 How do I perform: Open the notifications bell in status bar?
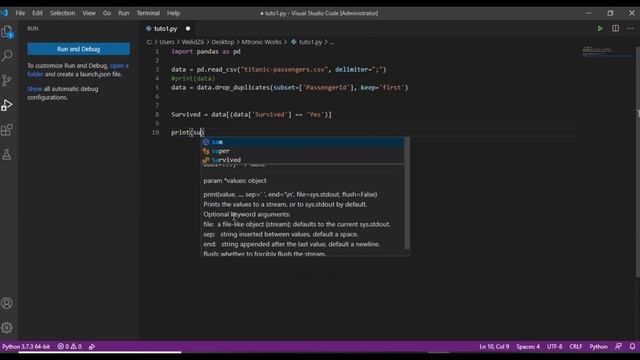coord(632,346)
